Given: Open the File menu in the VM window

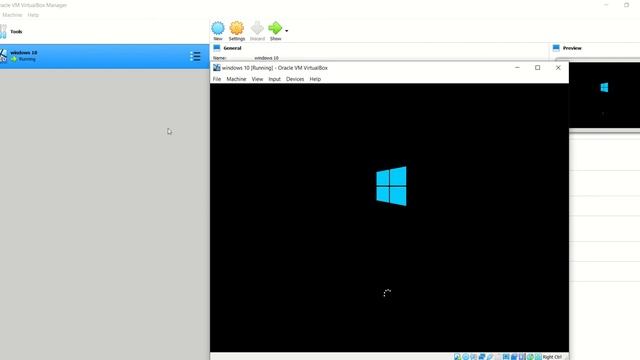Looking at the screenshot, I should click(x=217, y=79).
